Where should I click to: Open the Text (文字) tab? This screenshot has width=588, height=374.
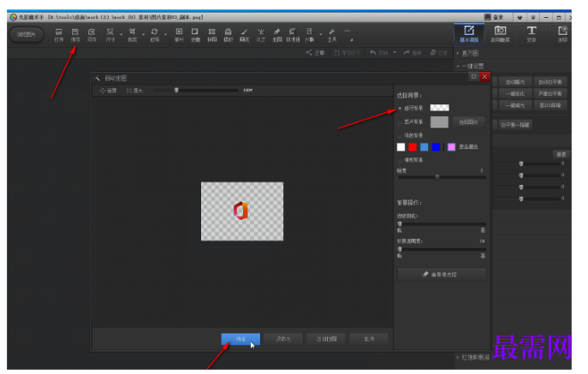(x=532, y=33)
